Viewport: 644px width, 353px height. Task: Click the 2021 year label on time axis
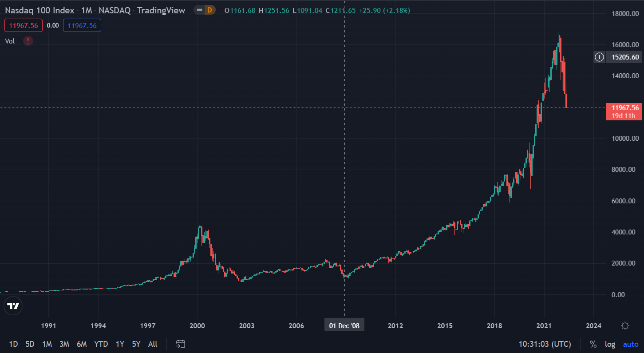[544, 326]
